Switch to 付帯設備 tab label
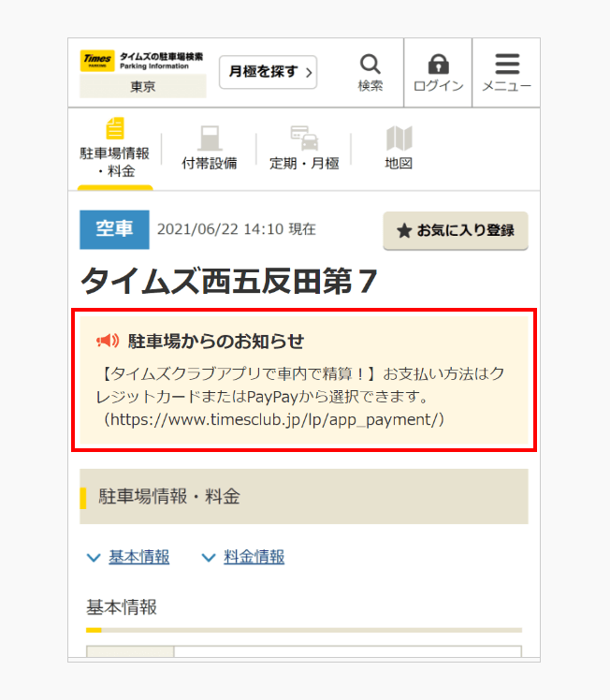610x700 pixels. pyautogui.click(x=210, y=164)
